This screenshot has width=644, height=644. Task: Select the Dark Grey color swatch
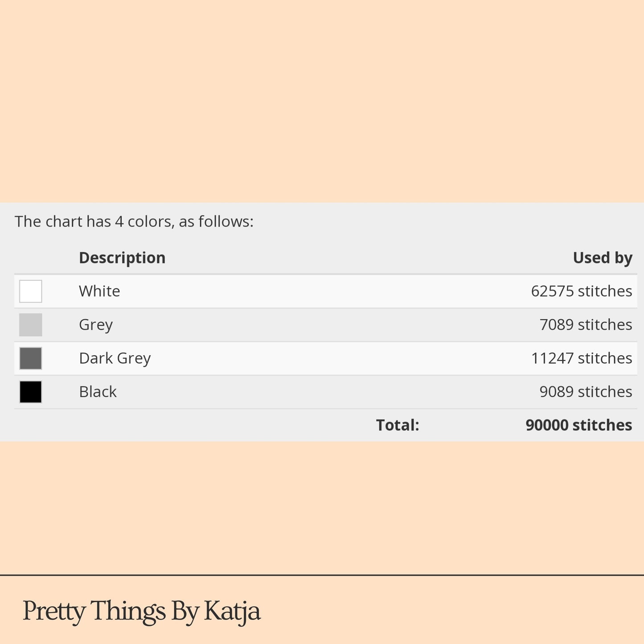(31, 358)
